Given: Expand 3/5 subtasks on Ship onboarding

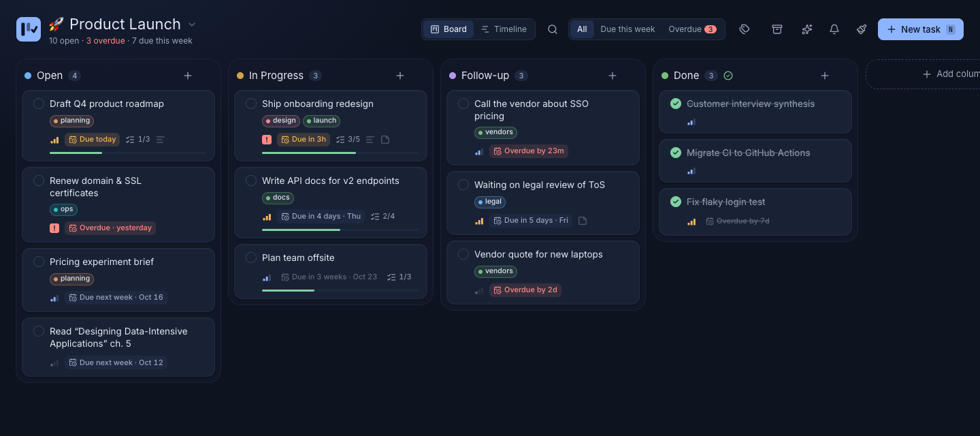Looking at the screenshot, I should point(348,140).
